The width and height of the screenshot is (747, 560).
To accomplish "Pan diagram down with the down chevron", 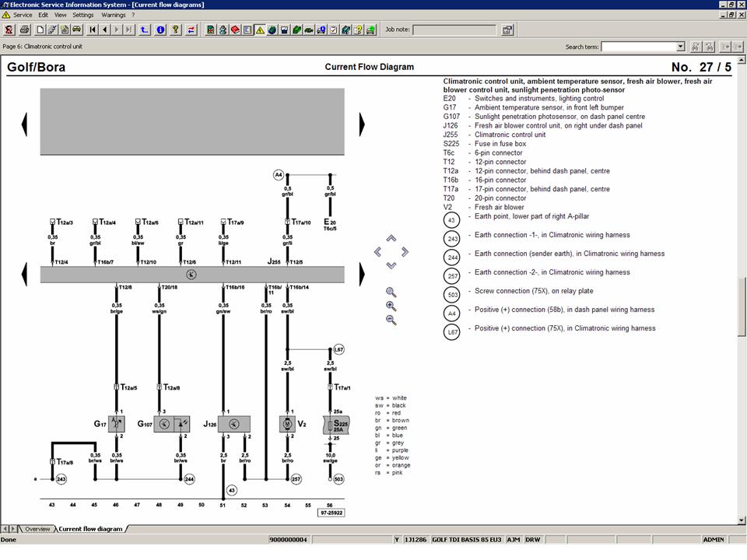I will pos(391,265).
